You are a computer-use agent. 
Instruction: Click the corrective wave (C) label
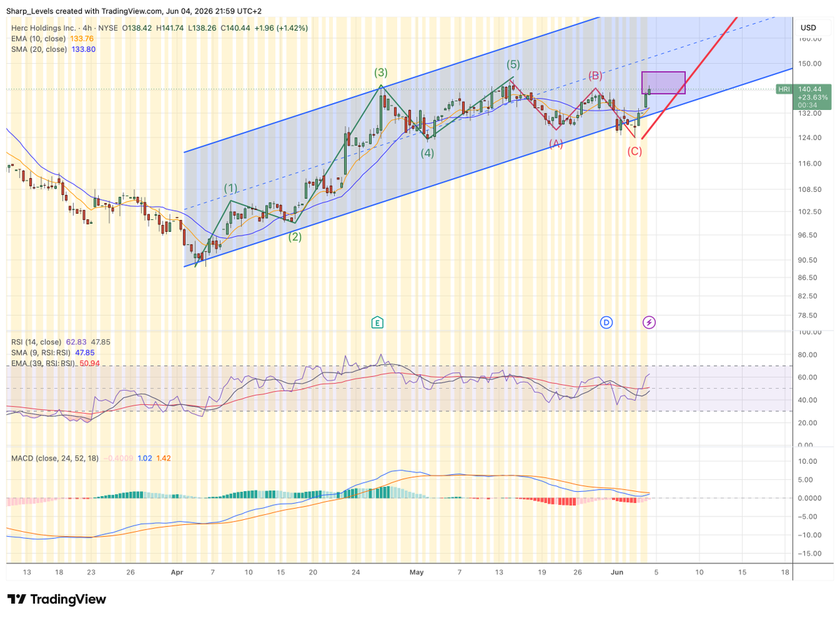pos(634,151)
